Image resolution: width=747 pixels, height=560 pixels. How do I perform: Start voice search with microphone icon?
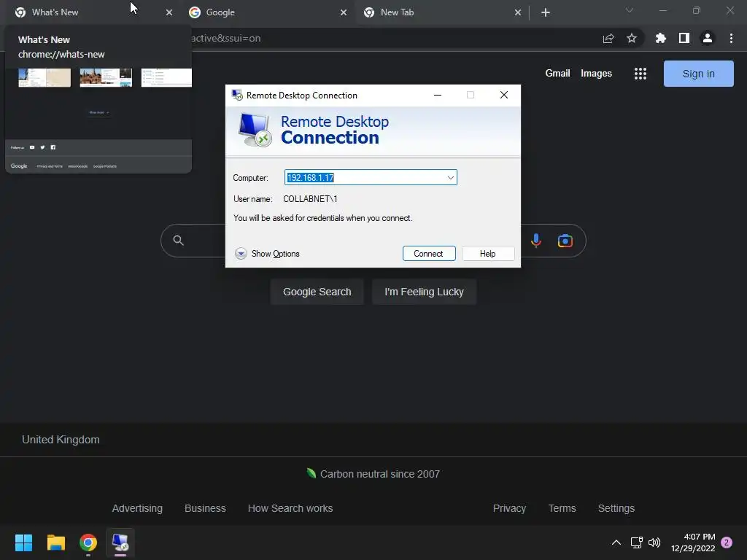pyautogui.click(x=536, y=241)
